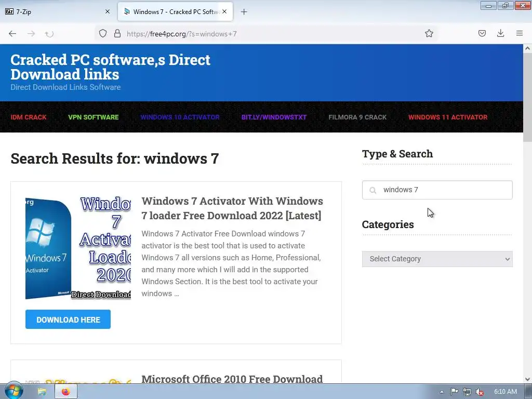Click the DOWNLOAD HERE button

[x=68, y=320]
